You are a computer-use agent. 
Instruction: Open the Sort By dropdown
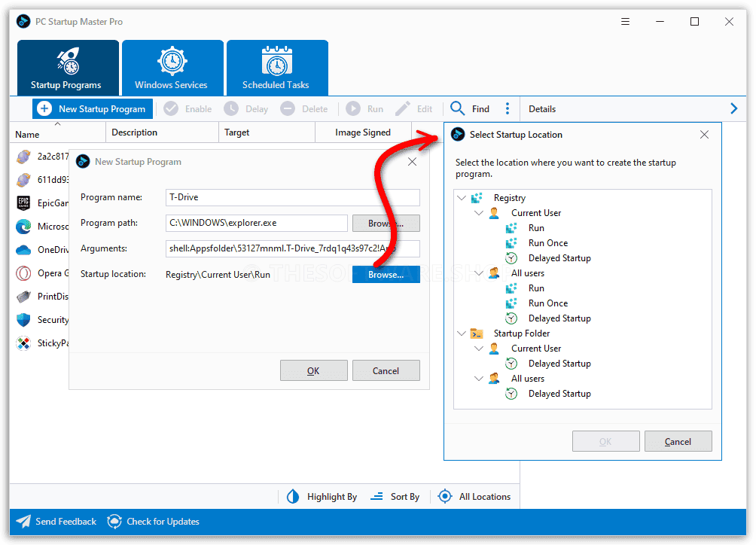pos(395,496)
